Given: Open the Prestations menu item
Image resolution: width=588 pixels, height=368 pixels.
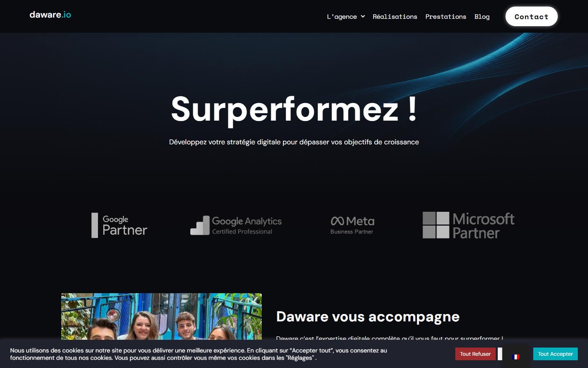Looking at the screenshot, I should 445,17.
